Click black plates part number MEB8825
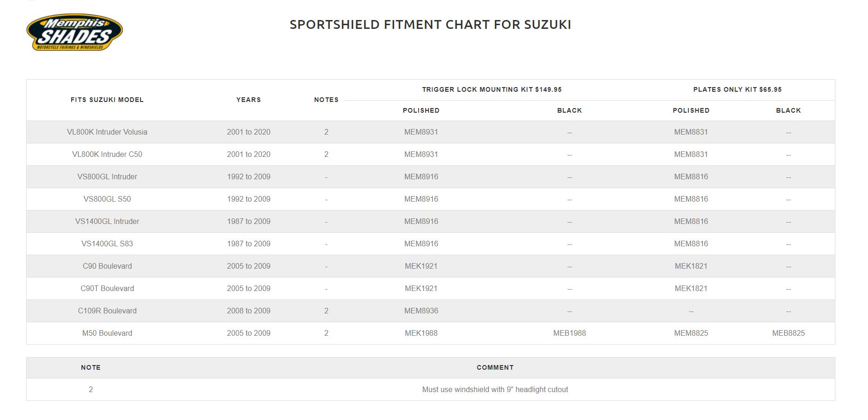 pyautogui.click(x=788, y=333)
